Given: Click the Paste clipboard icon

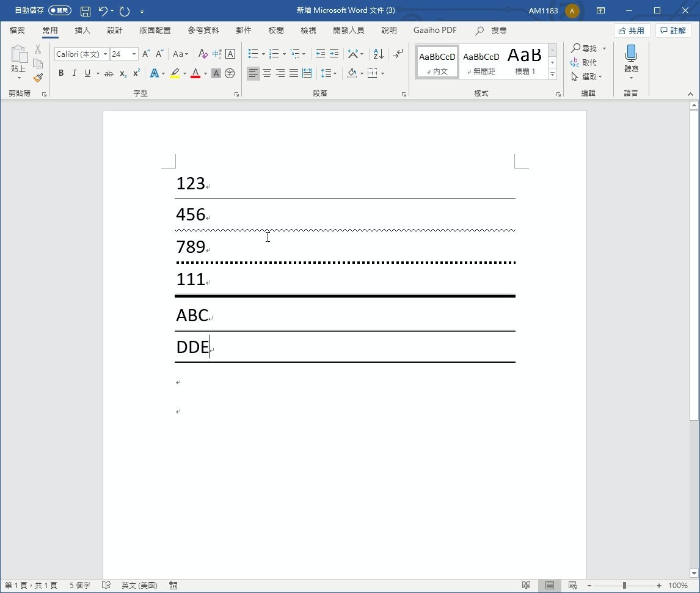Looking at the screenshot, I should pos(19,54).
